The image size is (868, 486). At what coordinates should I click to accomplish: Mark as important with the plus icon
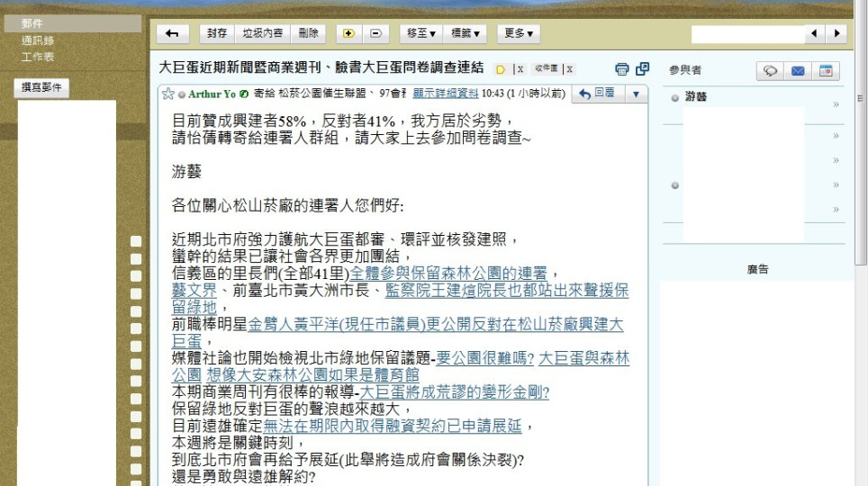pyautogui.click(x=348, y=33)
